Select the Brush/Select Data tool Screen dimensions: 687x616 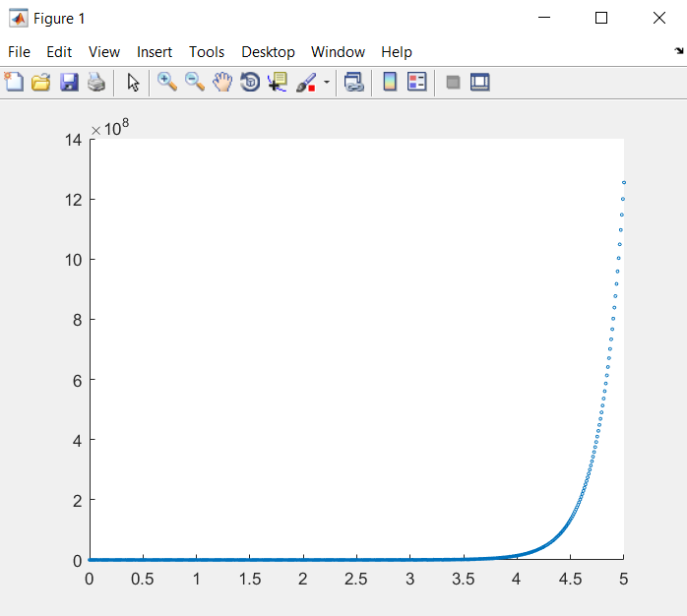coord(306,82)
